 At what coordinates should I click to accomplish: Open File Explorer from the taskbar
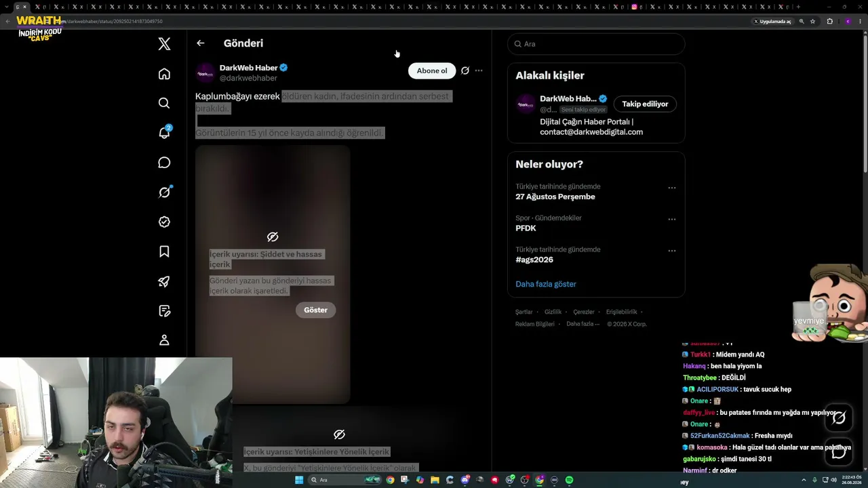coord(435,480)
